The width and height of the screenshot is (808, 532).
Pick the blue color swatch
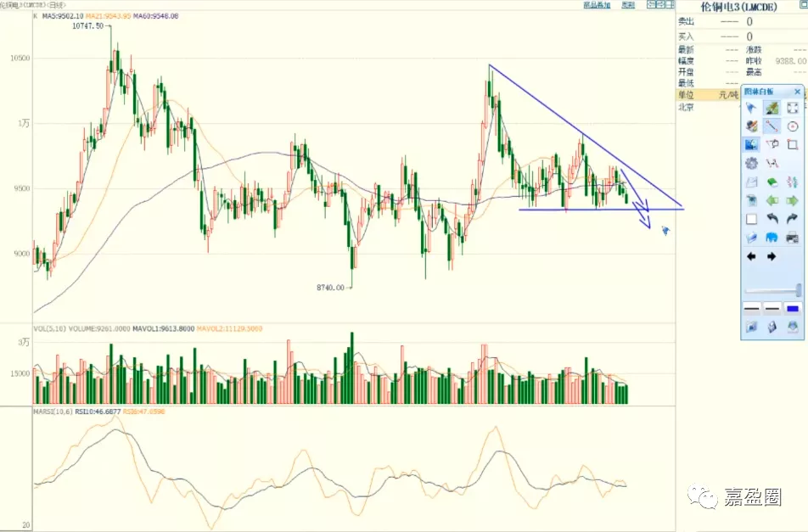pos(793,308)
